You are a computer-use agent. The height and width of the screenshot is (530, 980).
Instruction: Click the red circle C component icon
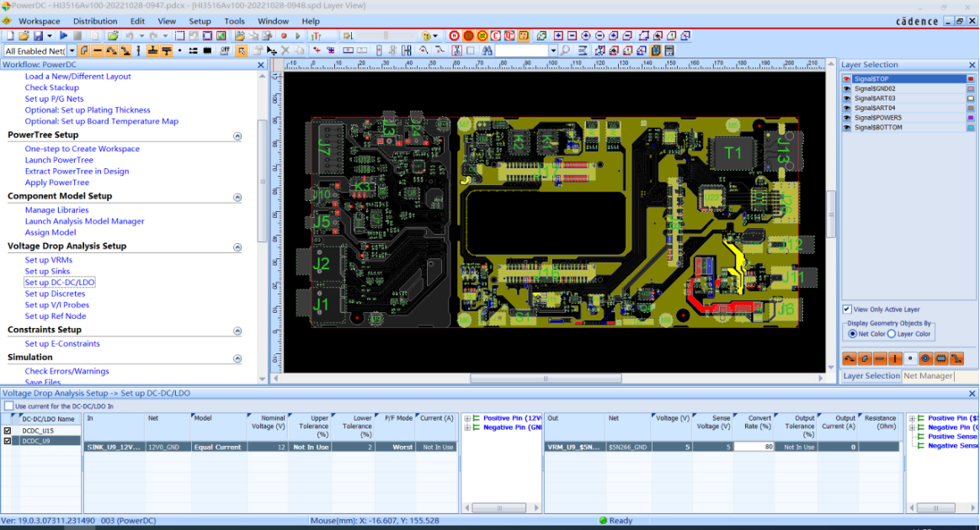click(x=496, y=35)
